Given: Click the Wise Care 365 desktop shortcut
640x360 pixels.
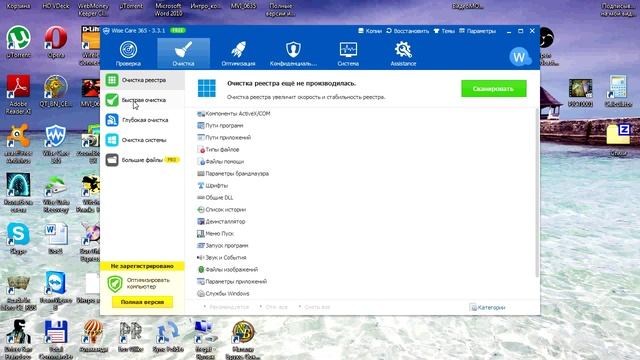Looking at the screenshot, I should point(56,143).
